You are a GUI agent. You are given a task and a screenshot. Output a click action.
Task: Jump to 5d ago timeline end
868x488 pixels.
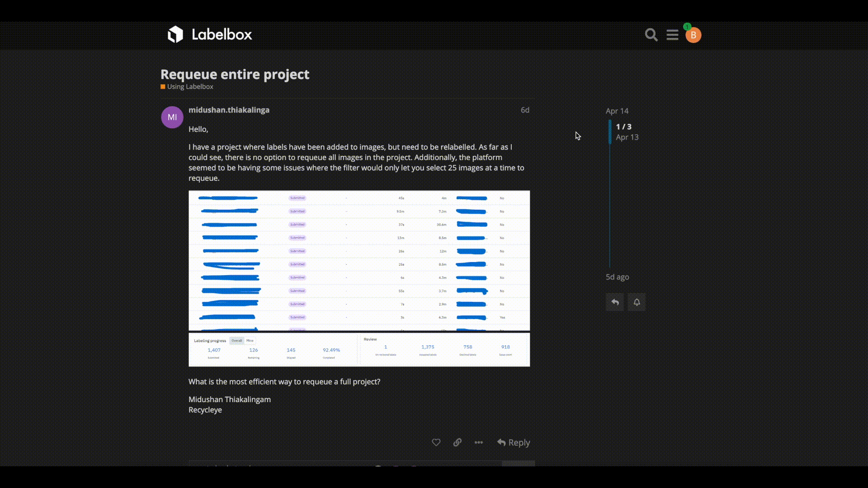(x=617, y=277)
